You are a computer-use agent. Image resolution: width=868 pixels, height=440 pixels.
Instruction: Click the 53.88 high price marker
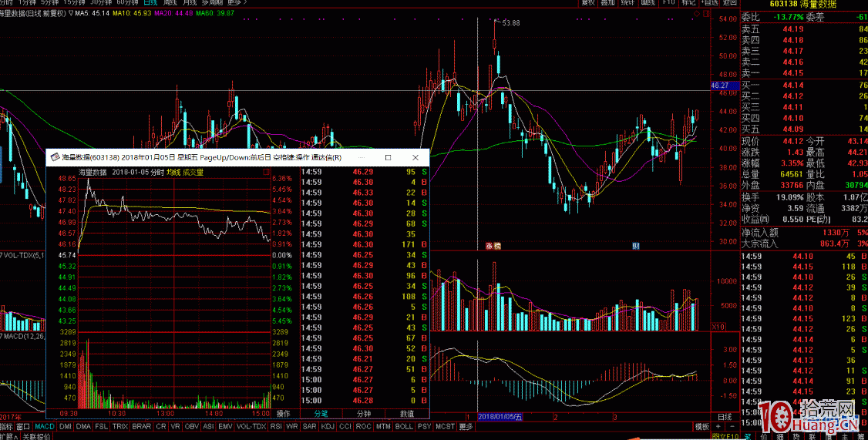pos(510,22)
